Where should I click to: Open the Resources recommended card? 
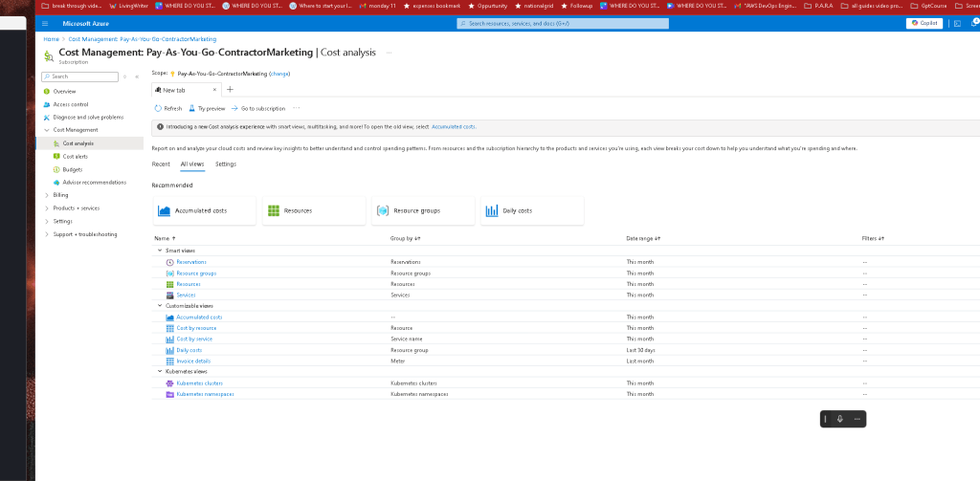click(x=314, y=210)
